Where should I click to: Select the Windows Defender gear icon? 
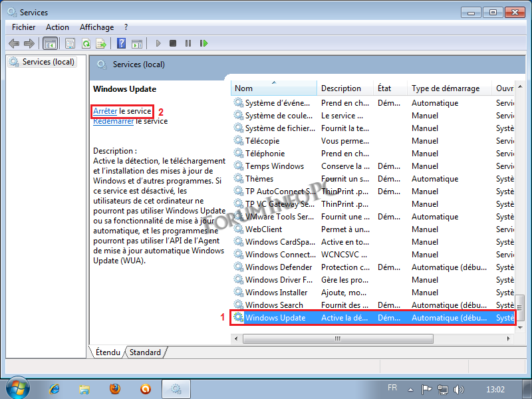(x=239, y=267)
